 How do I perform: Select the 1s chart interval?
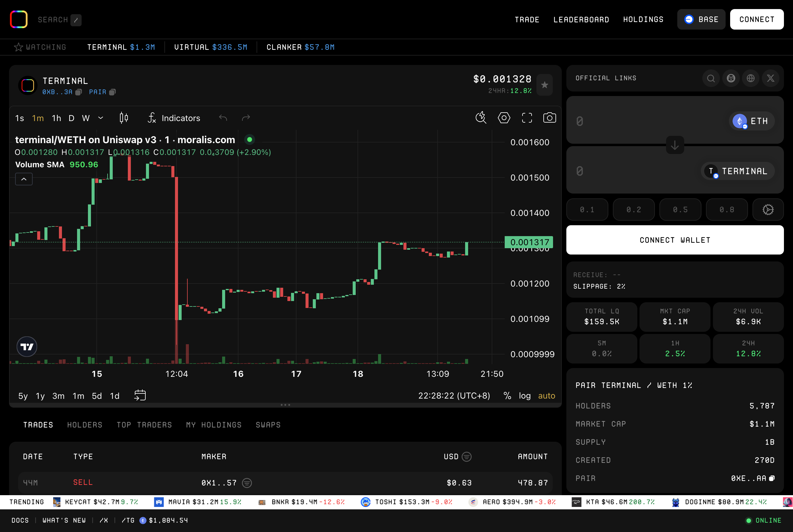(20, 118)
